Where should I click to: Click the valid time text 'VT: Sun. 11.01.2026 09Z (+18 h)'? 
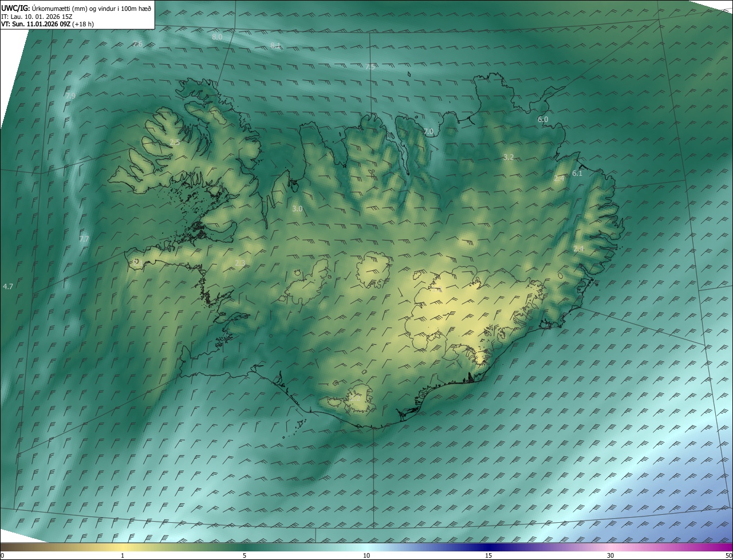(47, 25)
